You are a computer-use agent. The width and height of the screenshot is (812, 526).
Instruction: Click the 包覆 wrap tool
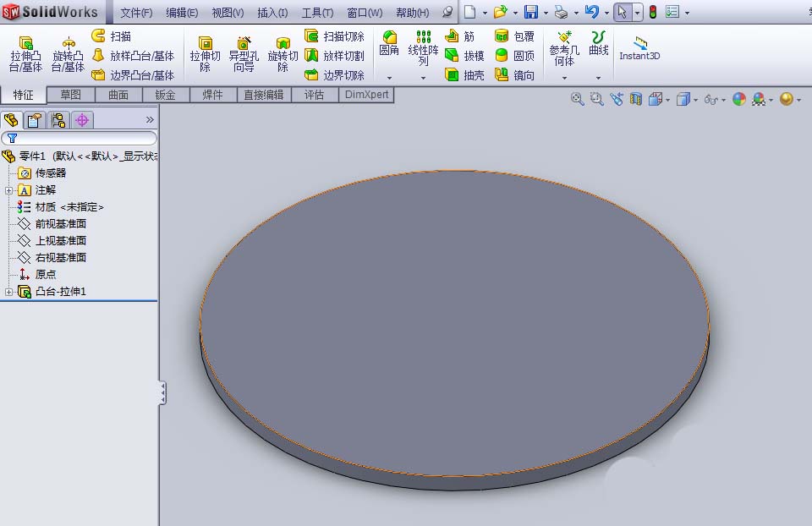515,36
